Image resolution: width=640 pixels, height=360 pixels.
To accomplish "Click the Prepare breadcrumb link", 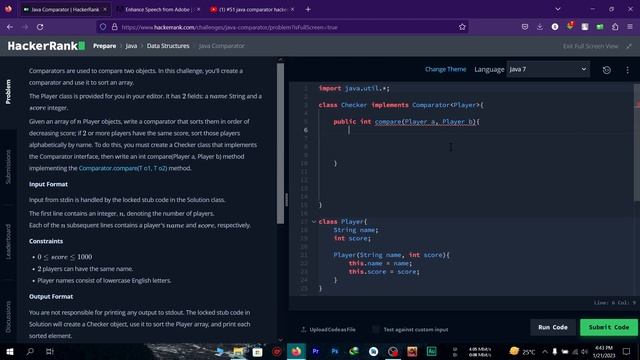I will coord(104,46).
